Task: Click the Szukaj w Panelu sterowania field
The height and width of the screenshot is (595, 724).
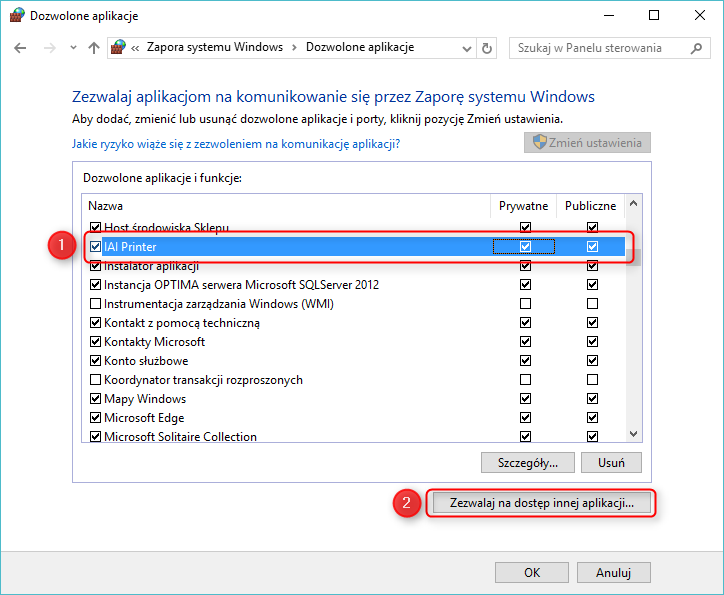Action: point(600,48)
